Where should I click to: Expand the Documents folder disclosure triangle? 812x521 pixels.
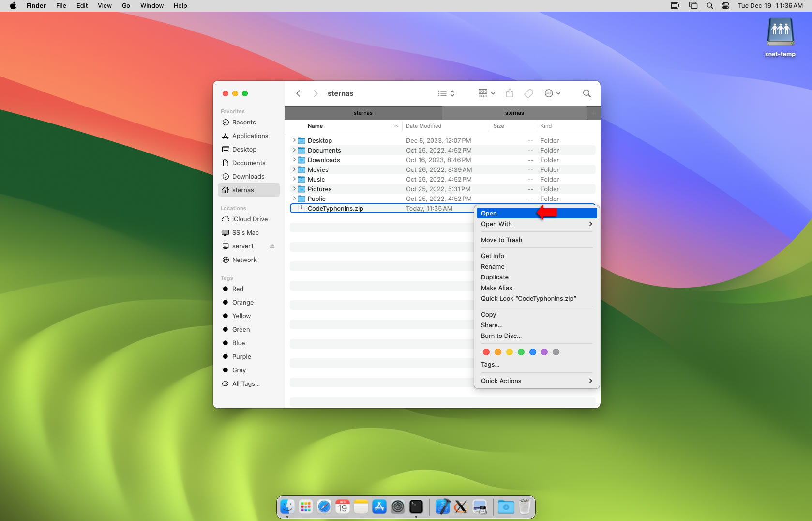(x=294, y=151)
